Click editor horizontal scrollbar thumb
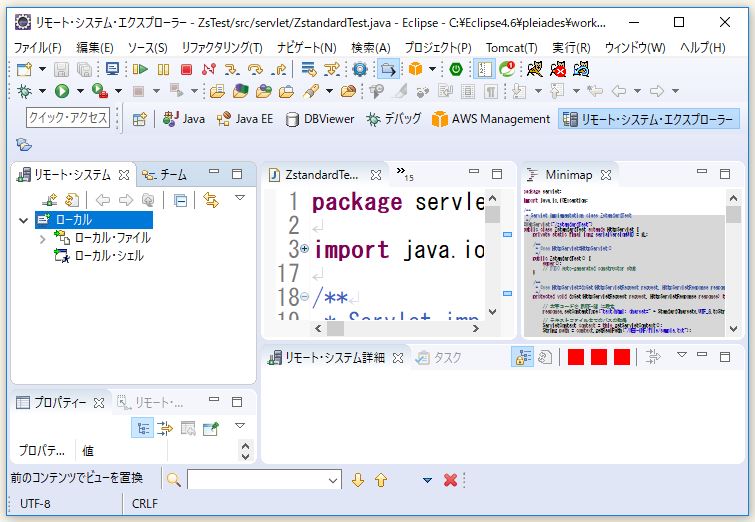This screenshot has height=522, width=755. (x=335, y=328)
